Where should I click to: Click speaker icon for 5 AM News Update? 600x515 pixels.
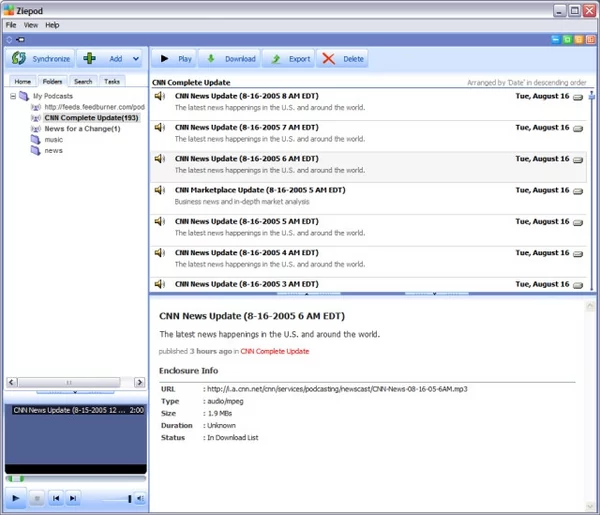(x=160, y=222)
